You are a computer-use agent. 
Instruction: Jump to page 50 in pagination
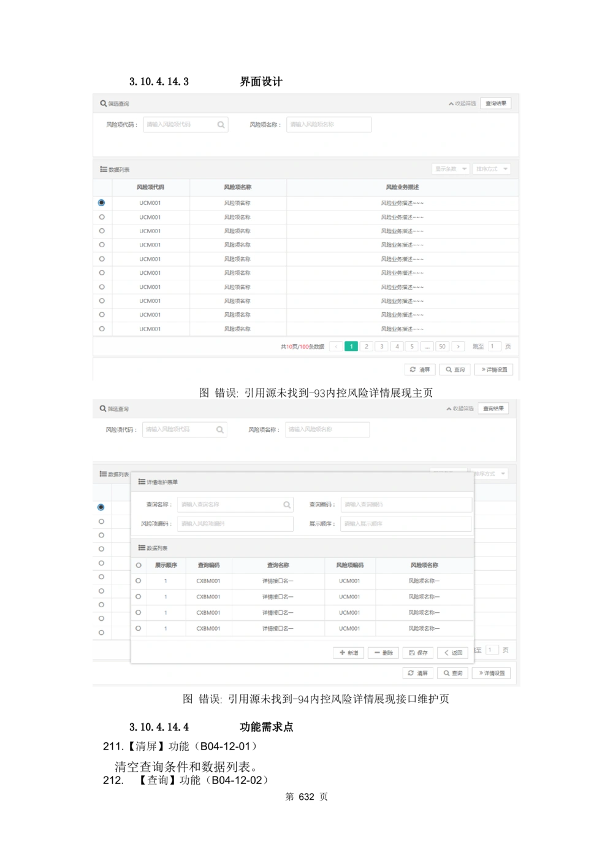click(x=442, y=347)
